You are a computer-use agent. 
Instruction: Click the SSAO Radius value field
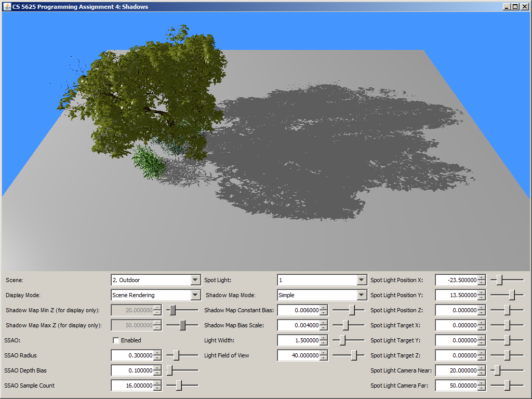[x=132, y=355]
